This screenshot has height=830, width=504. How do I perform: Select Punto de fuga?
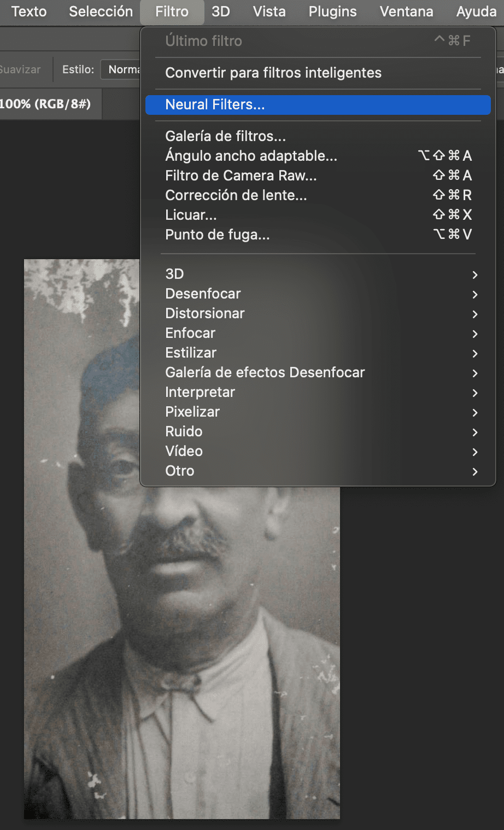pyautogui.click(x=318, y=235)
